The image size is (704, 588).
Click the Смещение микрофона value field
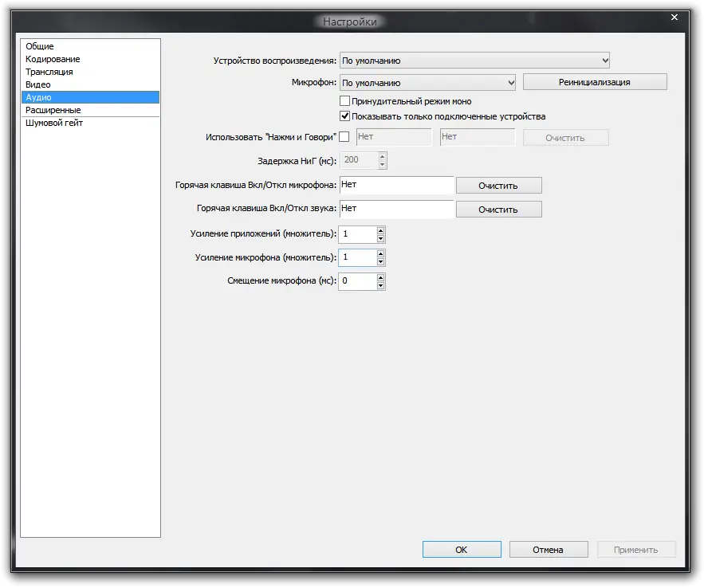(357, 280)
